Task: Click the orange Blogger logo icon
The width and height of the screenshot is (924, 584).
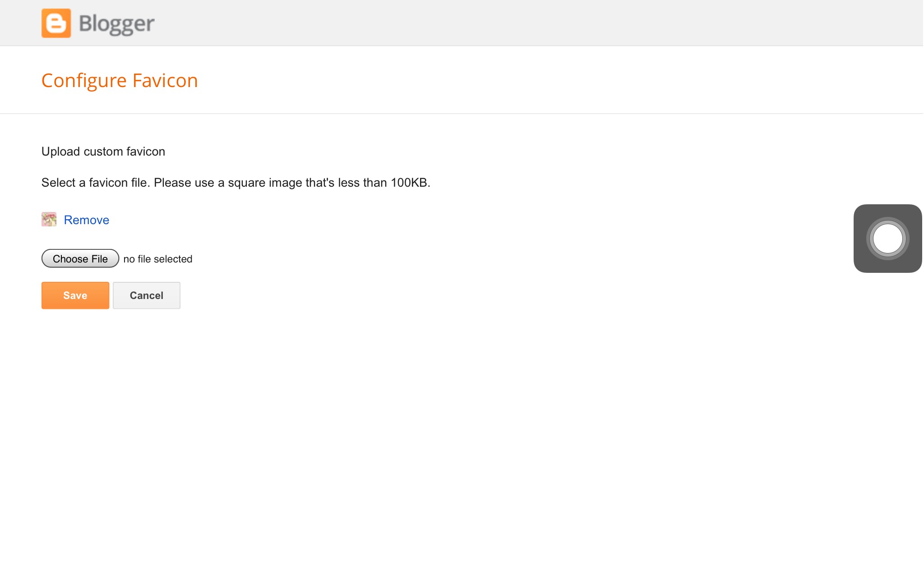Action: click(56, 23)
